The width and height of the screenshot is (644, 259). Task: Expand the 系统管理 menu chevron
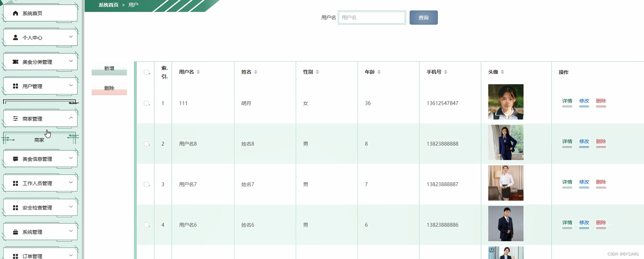coord(71,231)
